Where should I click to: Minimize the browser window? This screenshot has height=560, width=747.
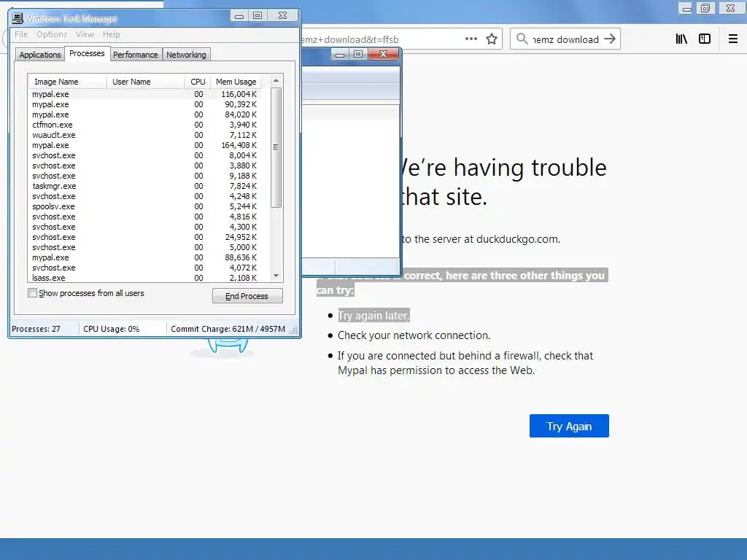point(686,7)
